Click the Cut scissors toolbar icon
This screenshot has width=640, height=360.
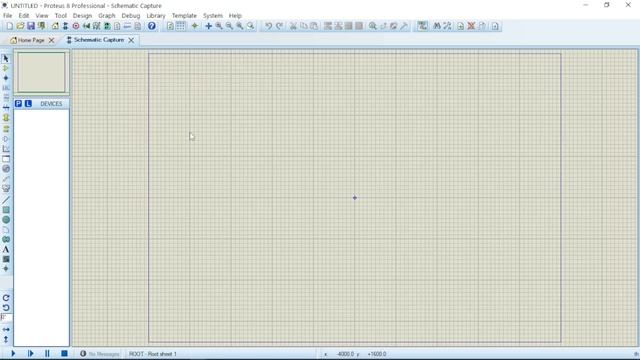pyautogui.click(x=293, y=26)
